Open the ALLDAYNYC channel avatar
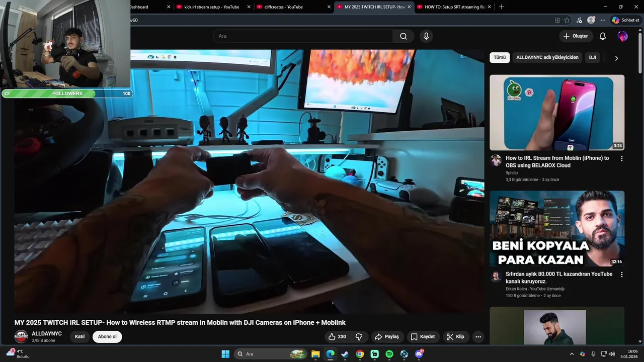 (x=21, y=337)
